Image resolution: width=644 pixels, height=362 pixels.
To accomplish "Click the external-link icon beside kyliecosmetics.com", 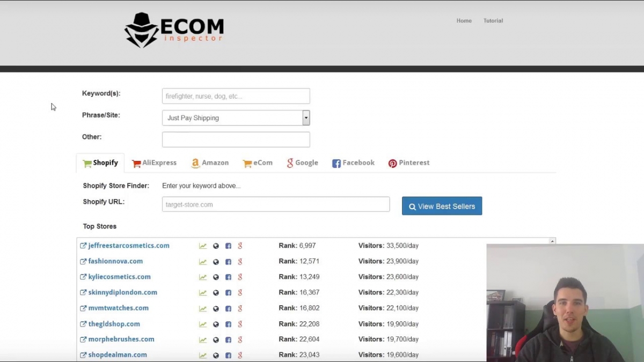I will (83, 277).
